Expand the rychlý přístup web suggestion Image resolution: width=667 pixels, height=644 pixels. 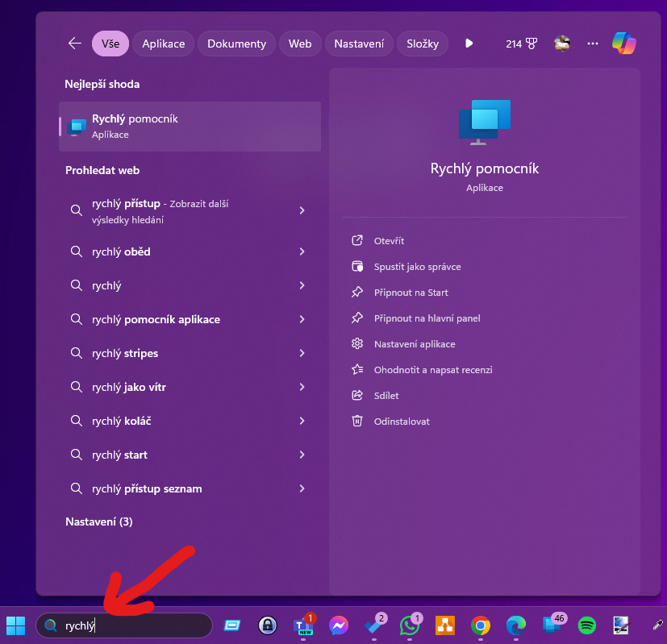[302, 210]
